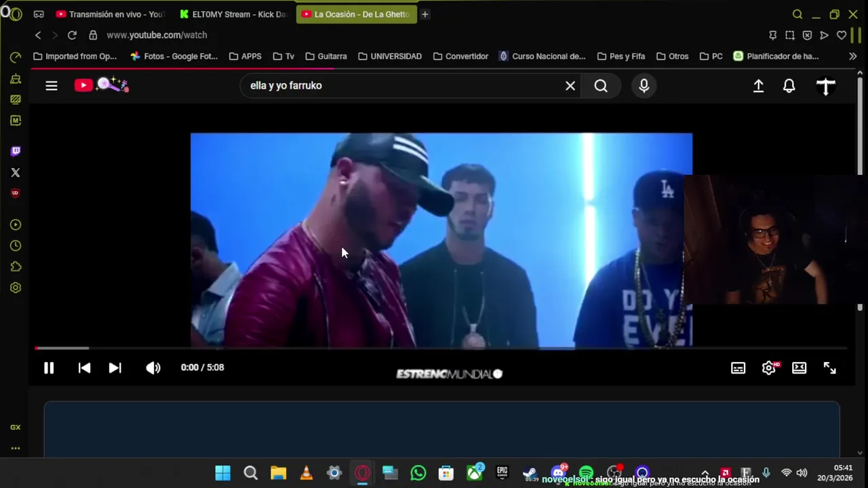Submit search with the magnifier button
868x488 pixels.
601,85
